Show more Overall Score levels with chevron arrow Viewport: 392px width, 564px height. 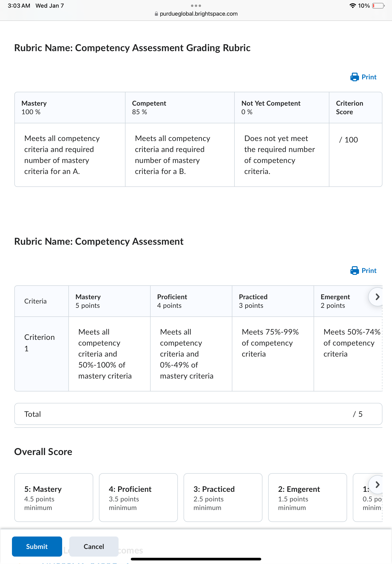click(x=377, y=485)
